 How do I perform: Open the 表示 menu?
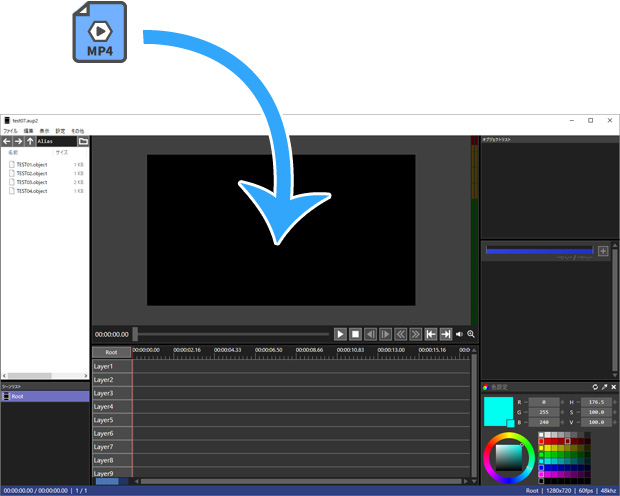tap(44, 131)
